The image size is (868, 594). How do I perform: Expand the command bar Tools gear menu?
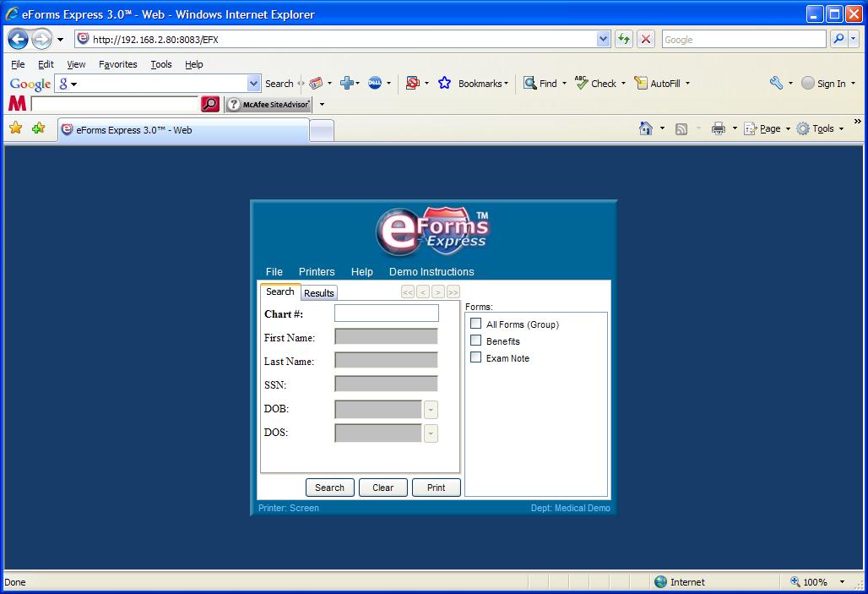pyautogui.click(x=821, y=128)
